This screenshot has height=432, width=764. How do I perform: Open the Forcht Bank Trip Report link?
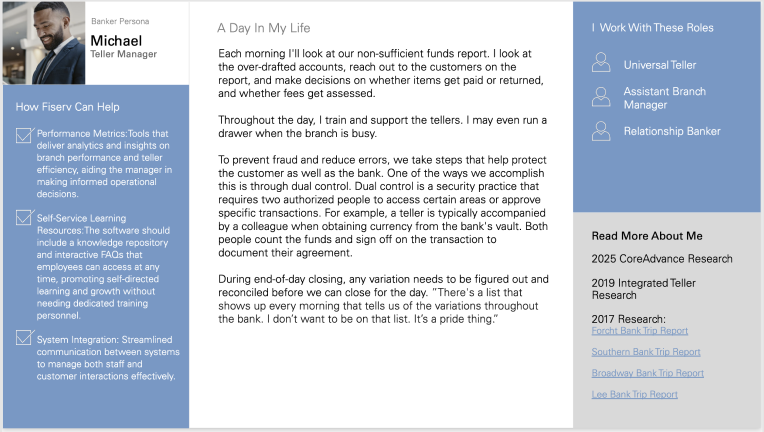pyautogui.click(x=640, y=331)
